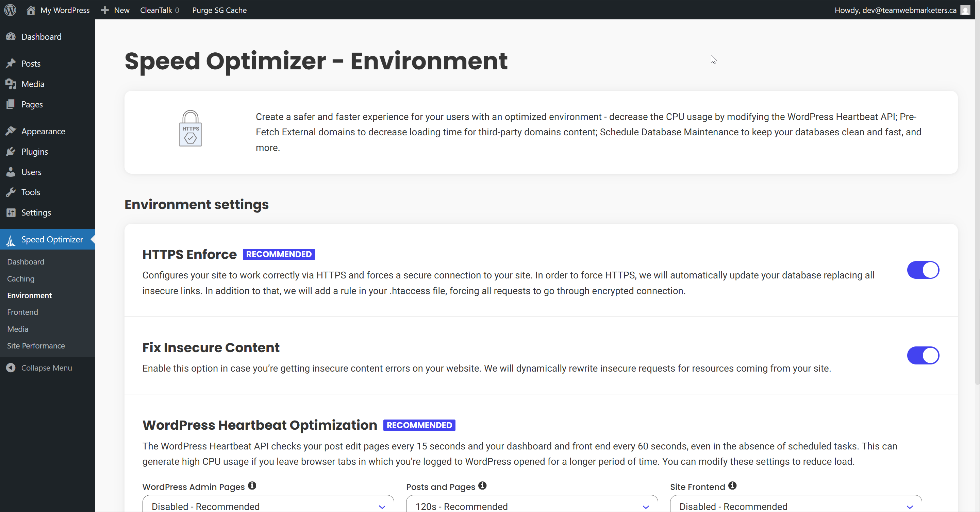Click the user avatar in admin bar
This screenshot has width=980, height=512.
click(965, 10)
